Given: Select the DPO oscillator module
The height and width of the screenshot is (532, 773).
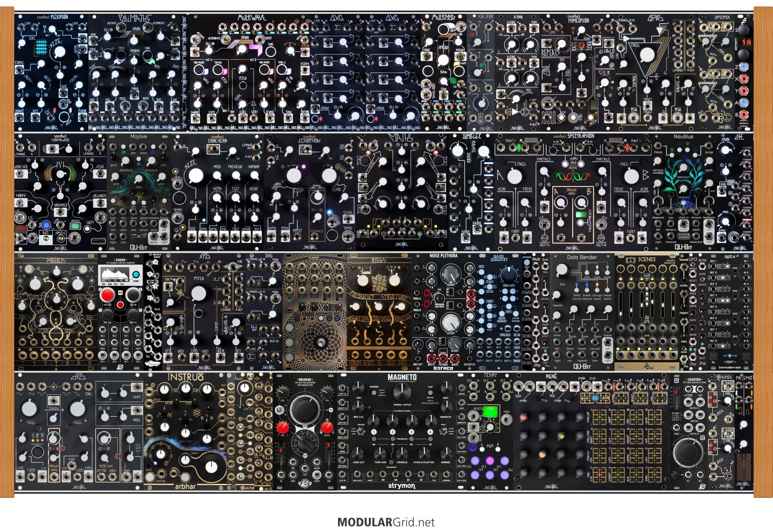Looking at the screenshot, I should 79,431.
